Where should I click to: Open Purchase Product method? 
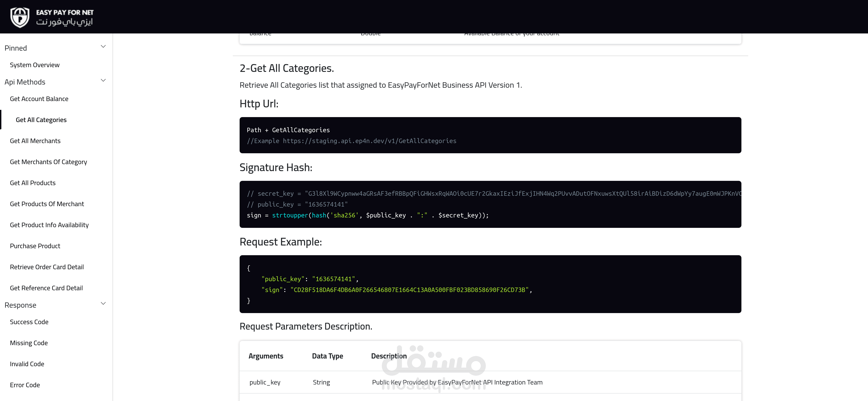tap(35, 246)
